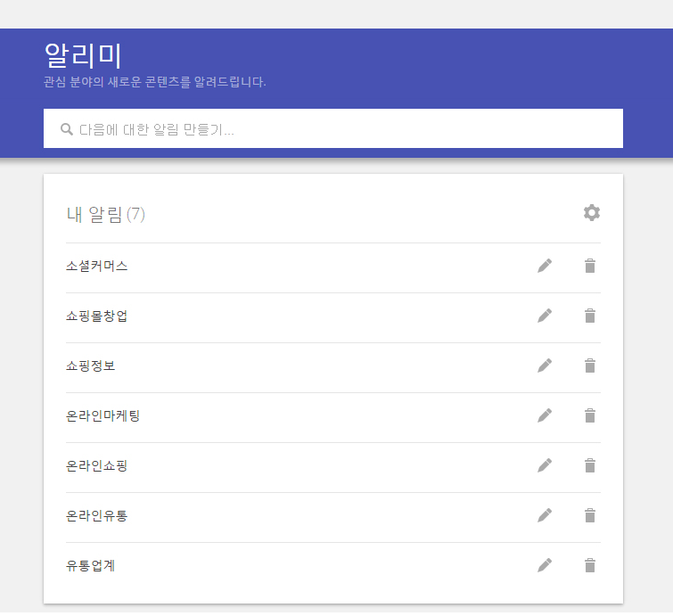Delete the 온라인마케팅 alert

[589, 415]
